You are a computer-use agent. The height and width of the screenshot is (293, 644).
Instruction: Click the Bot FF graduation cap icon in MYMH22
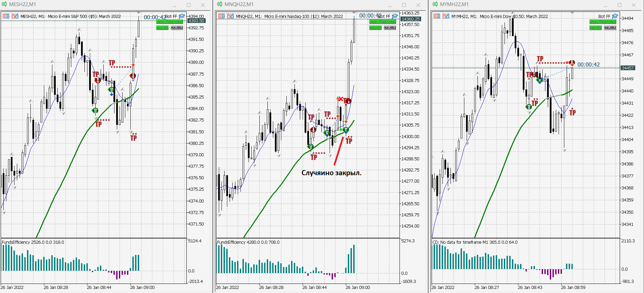pos(615,16)
